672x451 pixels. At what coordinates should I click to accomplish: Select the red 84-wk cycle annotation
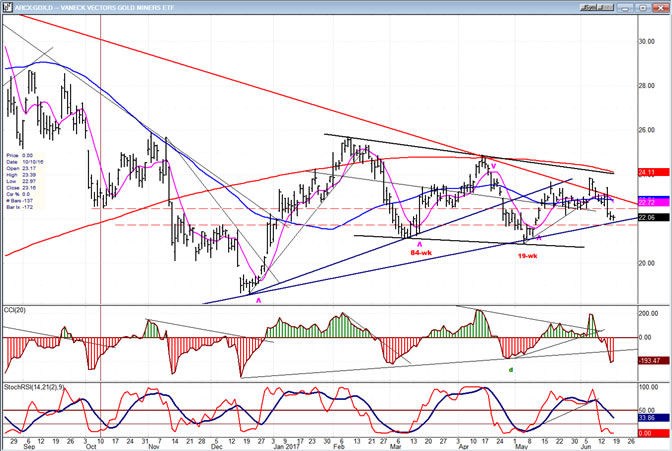pos(421,253)
